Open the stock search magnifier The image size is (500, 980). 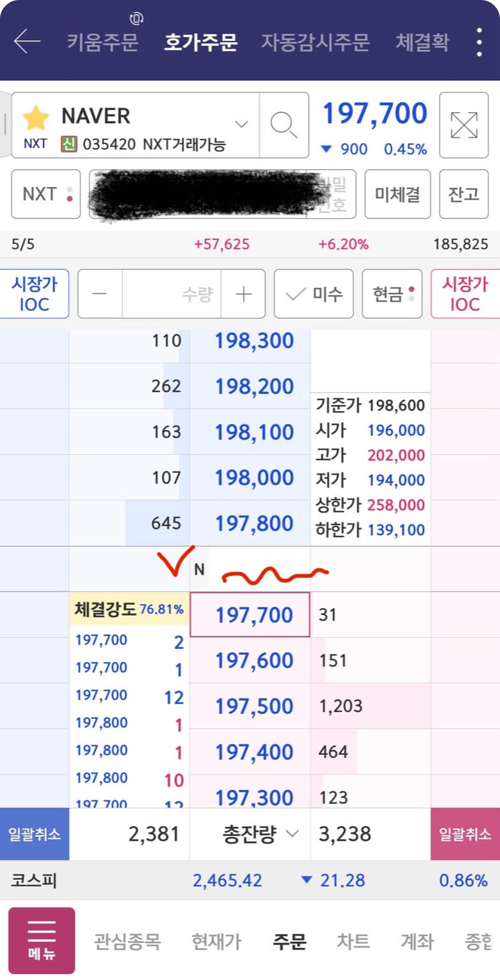(x=284, y=125)
